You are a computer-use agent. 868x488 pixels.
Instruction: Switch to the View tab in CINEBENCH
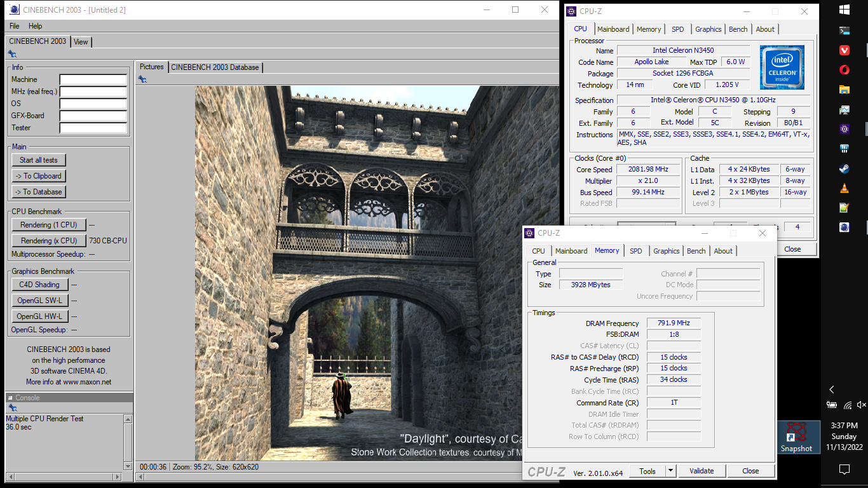(x=81, y=42)
